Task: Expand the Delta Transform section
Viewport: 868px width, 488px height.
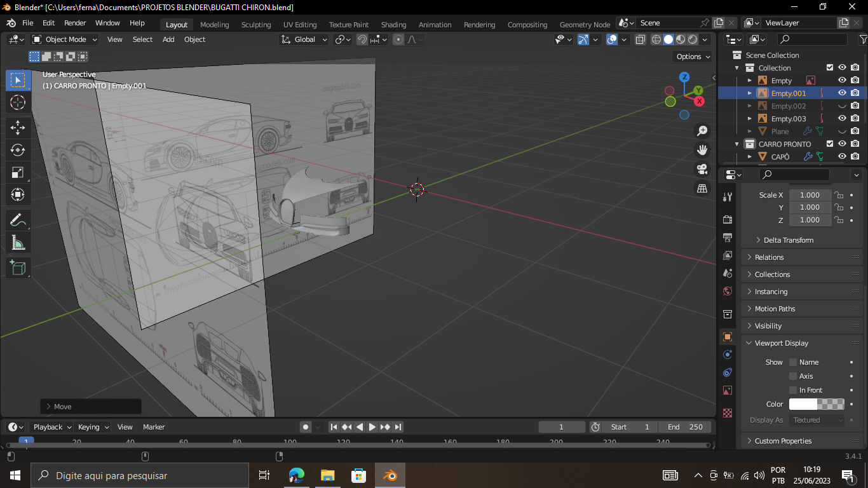Action: point(788,240)
